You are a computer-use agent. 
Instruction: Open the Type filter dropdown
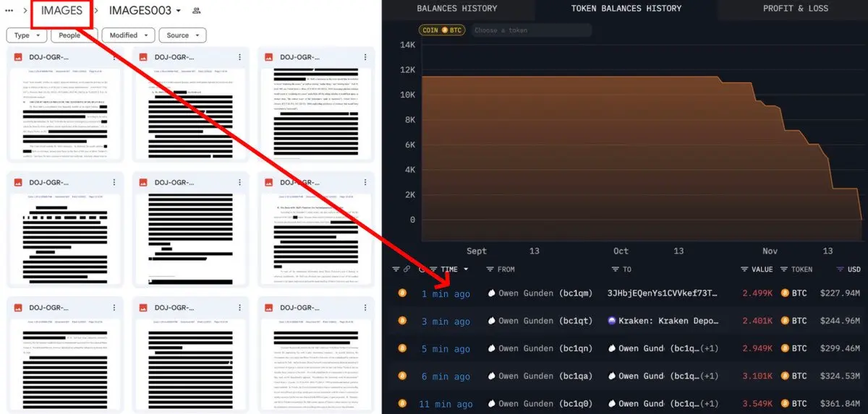click(25, 35)
